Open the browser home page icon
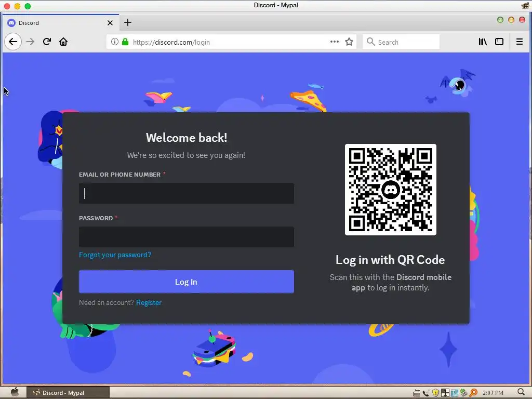Image resolution: width=532 pixels, height=399 pixels. (x=63, y=42)
